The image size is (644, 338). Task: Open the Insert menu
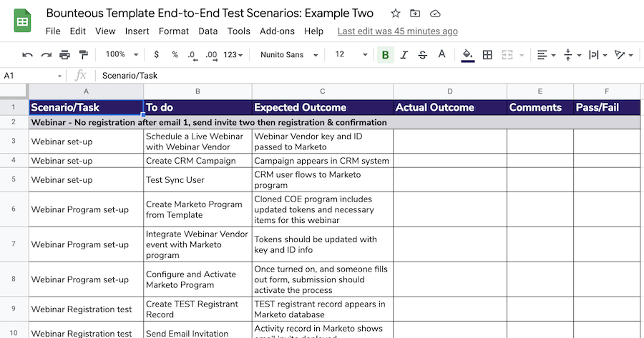click(137, 31)
